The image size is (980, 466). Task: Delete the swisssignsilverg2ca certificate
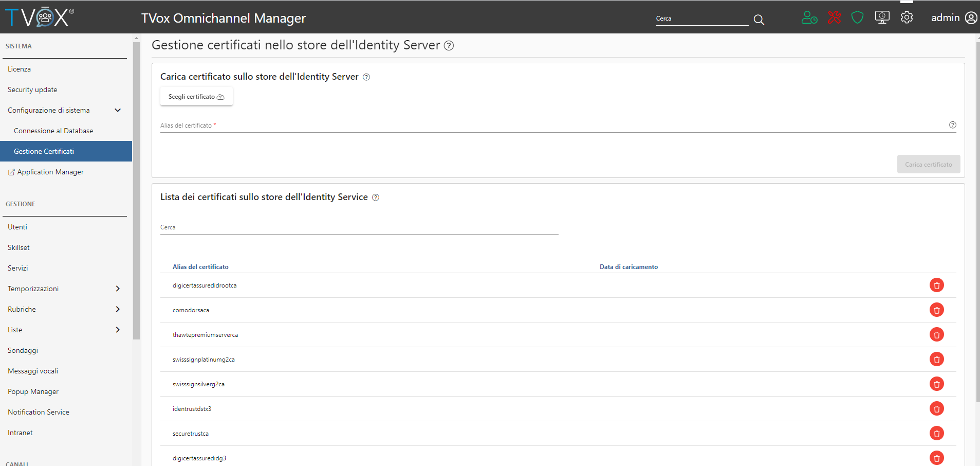point(936,384)
